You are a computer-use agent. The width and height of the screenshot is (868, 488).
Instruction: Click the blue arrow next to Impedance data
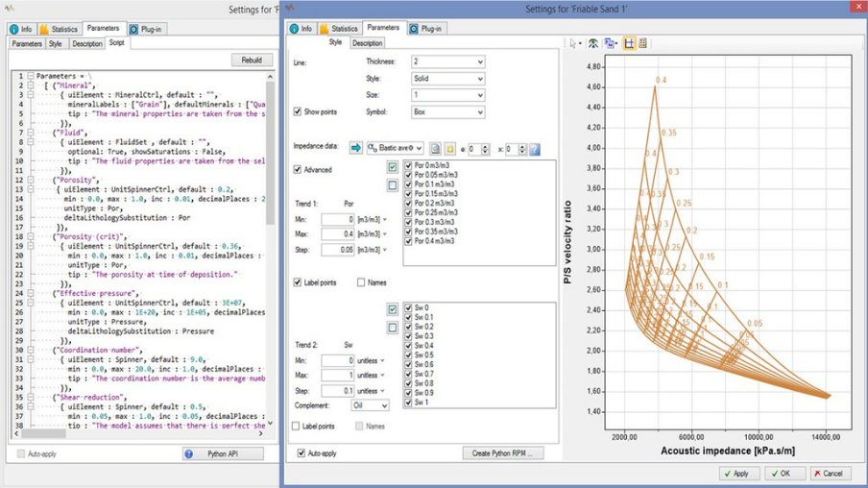355,149
